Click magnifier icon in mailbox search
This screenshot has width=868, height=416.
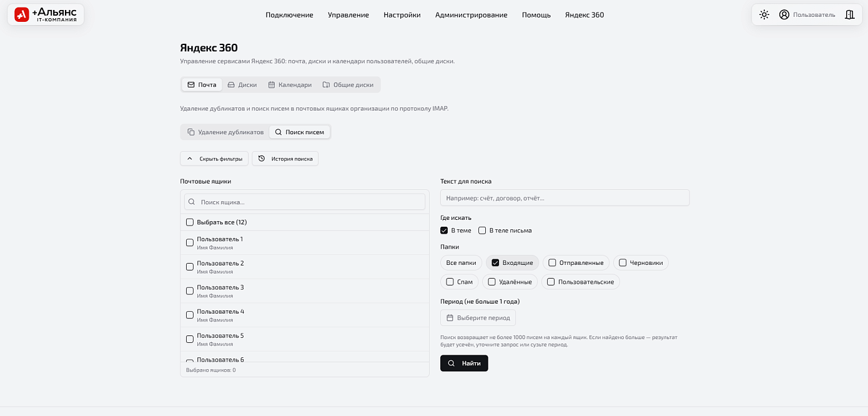[x=192, y=202]
